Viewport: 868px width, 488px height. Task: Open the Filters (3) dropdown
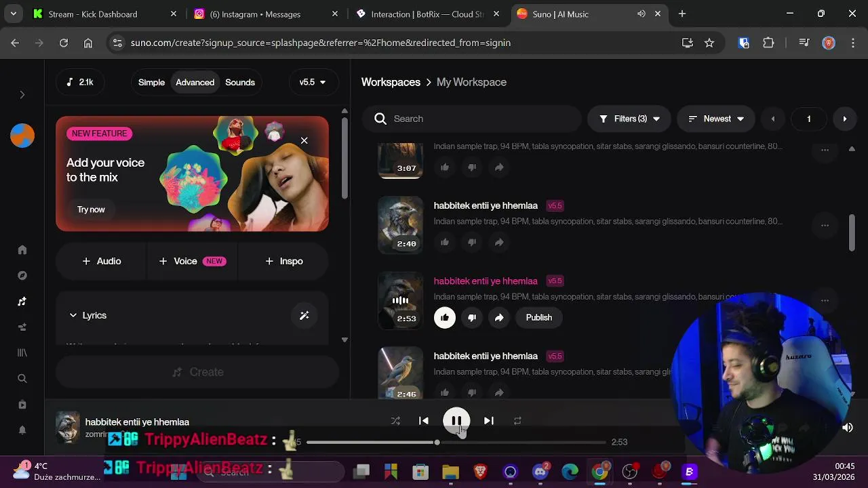[x=629, y=119]
